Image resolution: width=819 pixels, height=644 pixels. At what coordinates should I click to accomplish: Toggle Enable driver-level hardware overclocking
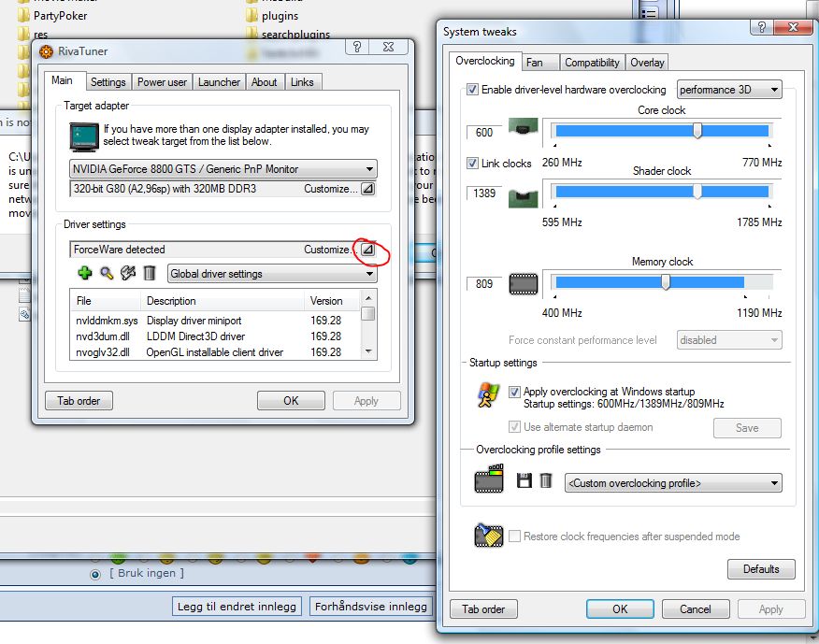click(472, 90)
